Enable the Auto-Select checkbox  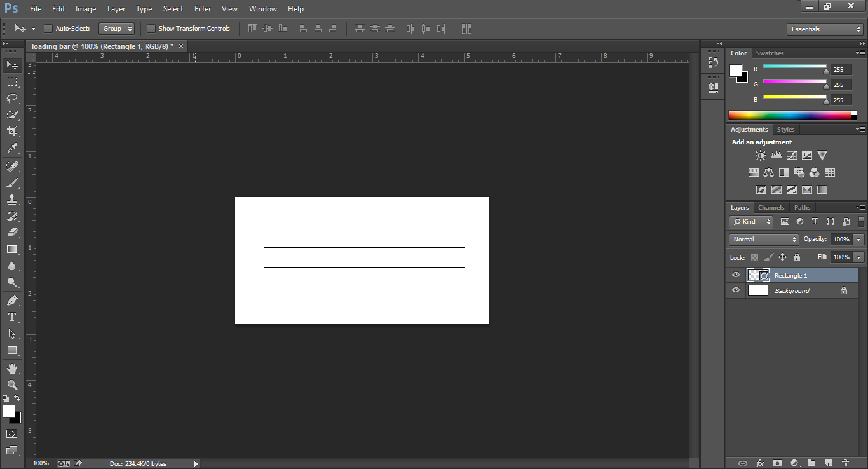(x=48, y=29)
